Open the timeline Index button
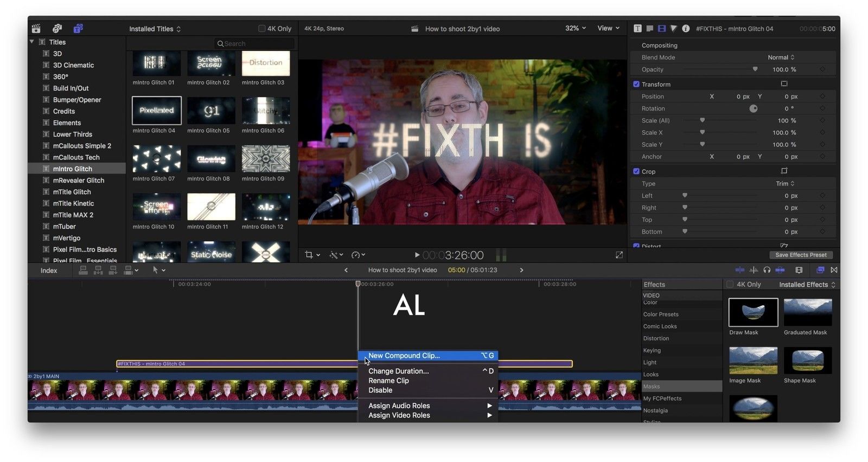This screenshot has width=868, height=462. pyautogui.click(x=49, y=271)
